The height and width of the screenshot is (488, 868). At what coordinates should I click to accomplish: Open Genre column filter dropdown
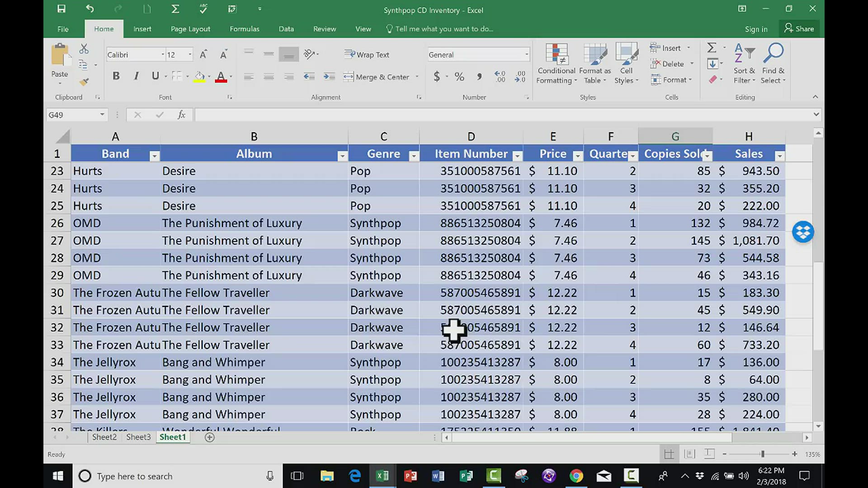[x=413, y=156]
